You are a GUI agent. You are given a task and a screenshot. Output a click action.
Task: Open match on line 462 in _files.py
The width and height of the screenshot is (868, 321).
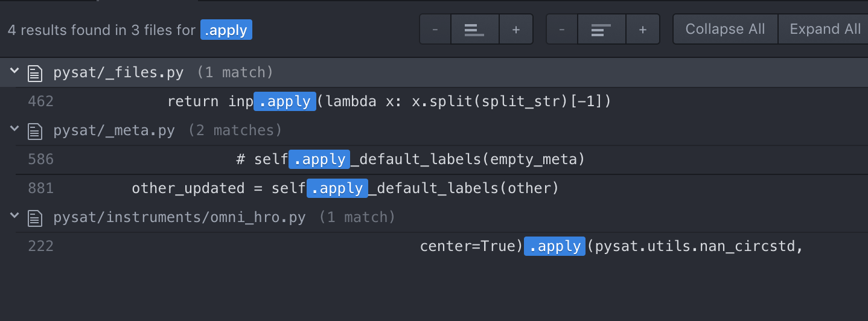click(441, 101)
